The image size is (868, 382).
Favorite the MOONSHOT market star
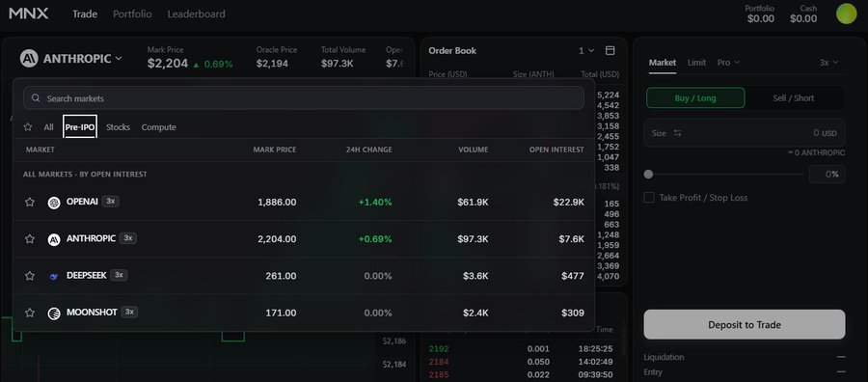point(30,313)
